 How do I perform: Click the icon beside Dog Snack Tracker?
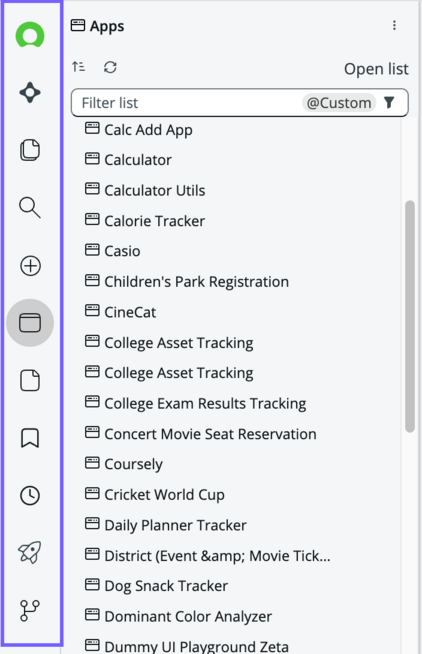tap(92, 584)
